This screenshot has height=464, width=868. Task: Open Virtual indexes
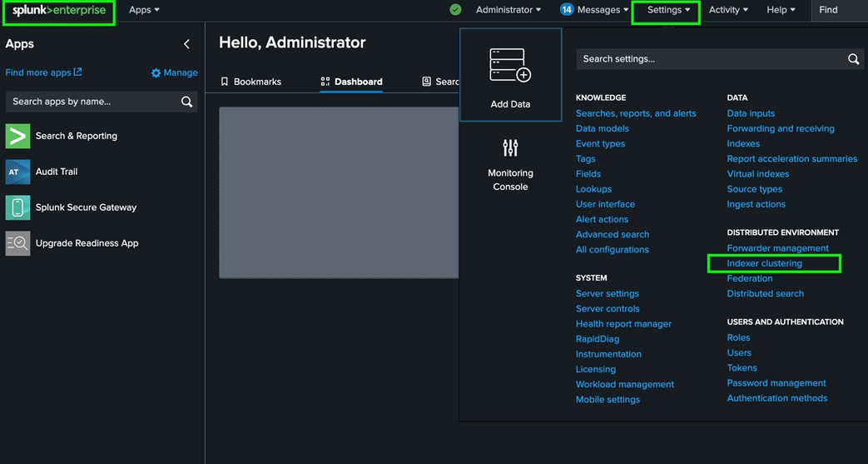click(x=758, y=174)
